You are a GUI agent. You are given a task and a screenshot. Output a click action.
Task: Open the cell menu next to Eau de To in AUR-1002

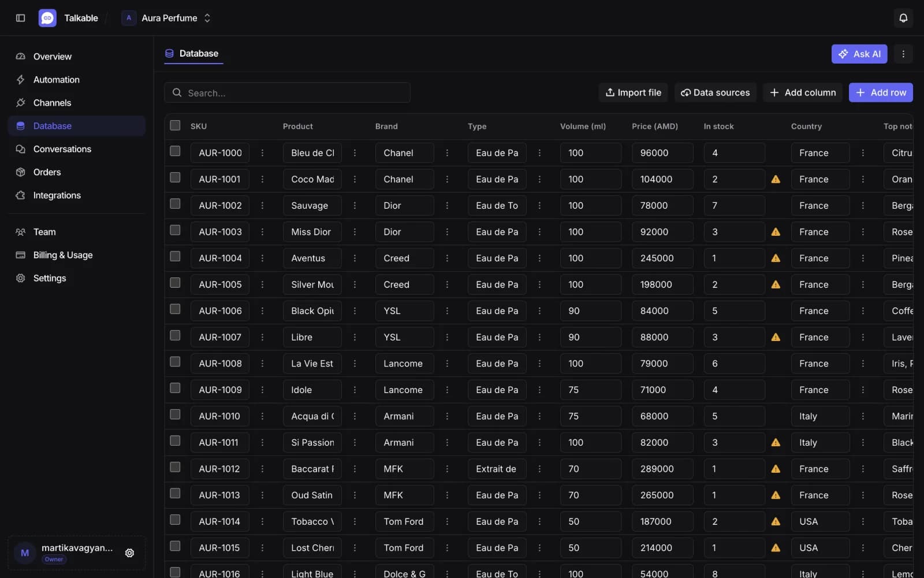[x=539, y=206]
